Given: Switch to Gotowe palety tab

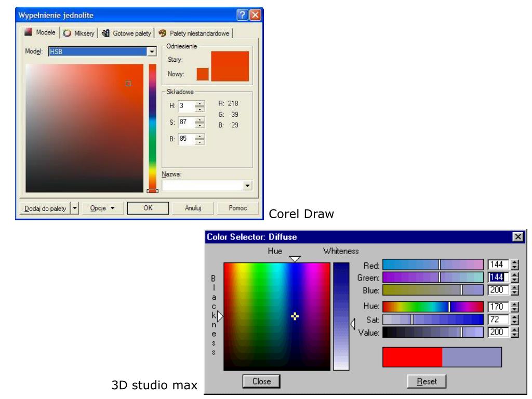Looking at the screenshot, I should pyautogui.click(x=127, y=33).
